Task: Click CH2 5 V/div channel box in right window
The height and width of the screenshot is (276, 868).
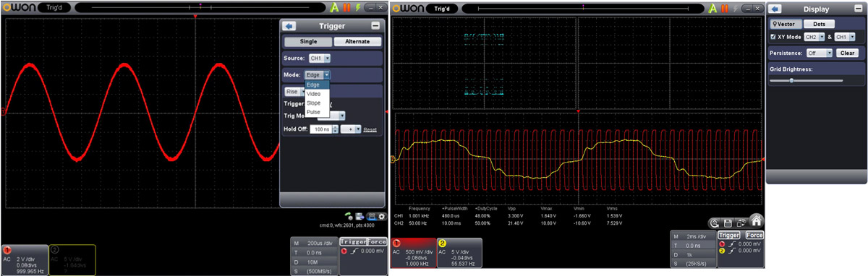Action: (x=459, y=253)
